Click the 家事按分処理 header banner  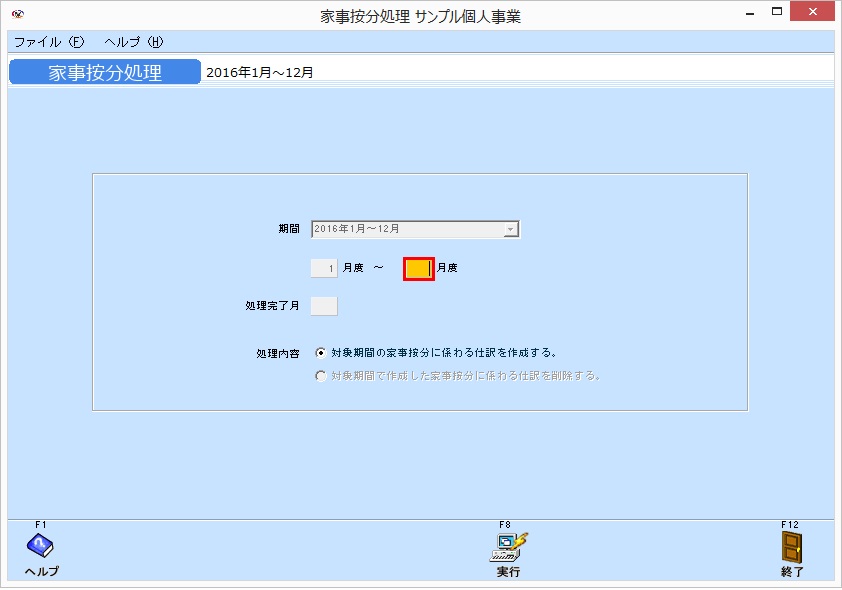click(x=104, y=71)
